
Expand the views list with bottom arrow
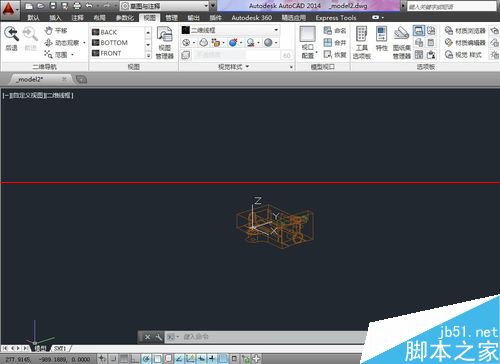click(x=148, y=56)
